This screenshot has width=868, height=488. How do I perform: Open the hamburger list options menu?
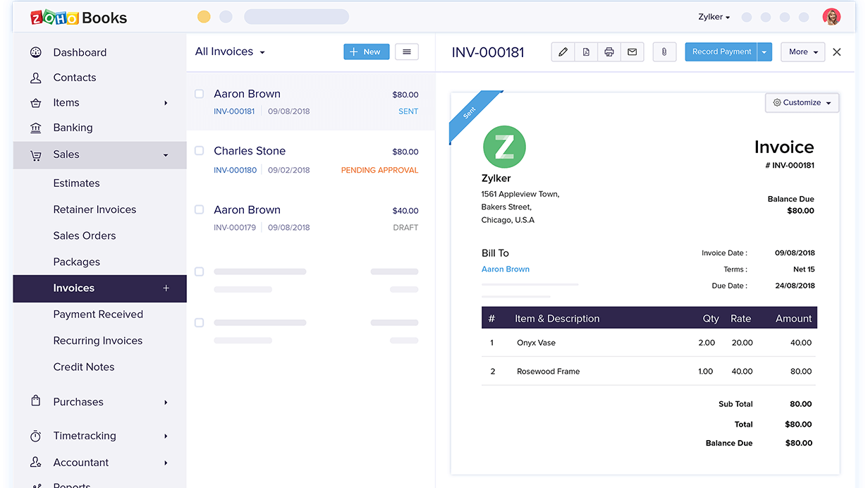click(x=406, y=51)
